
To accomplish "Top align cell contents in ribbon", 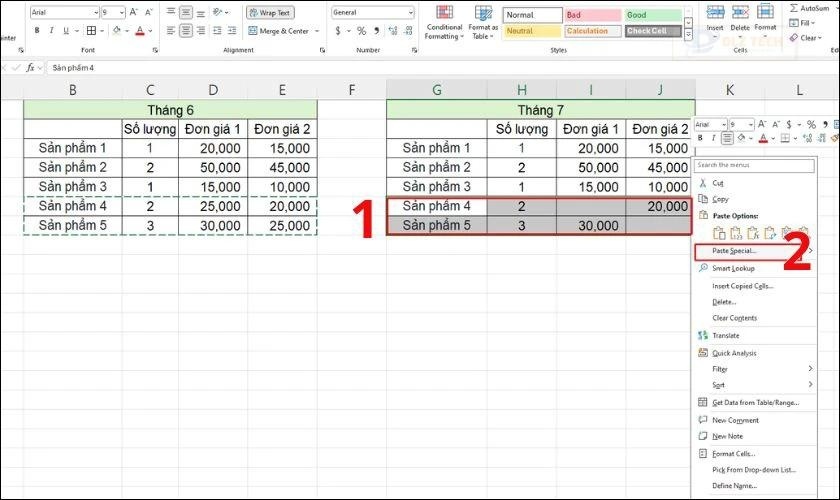I will click(x=171, y=12).
